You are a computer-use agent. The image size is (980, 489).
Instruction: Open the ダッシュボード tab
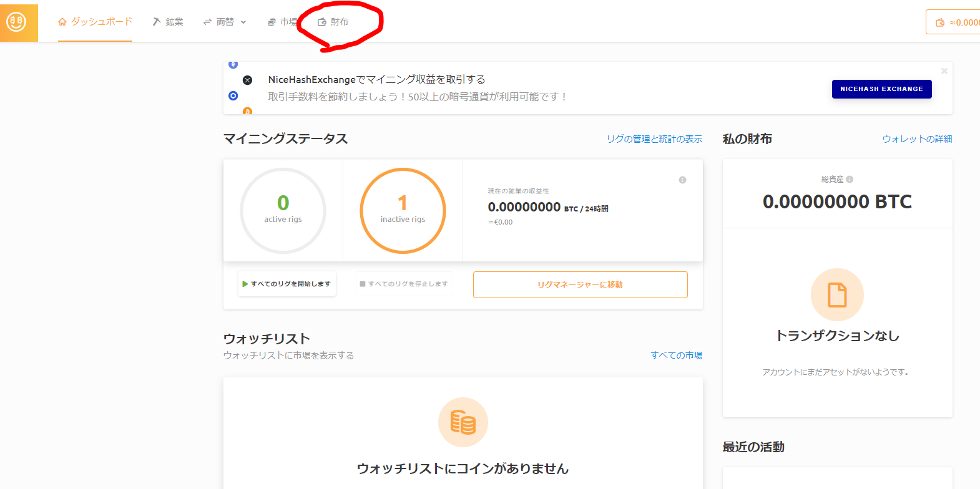point(95,22)
